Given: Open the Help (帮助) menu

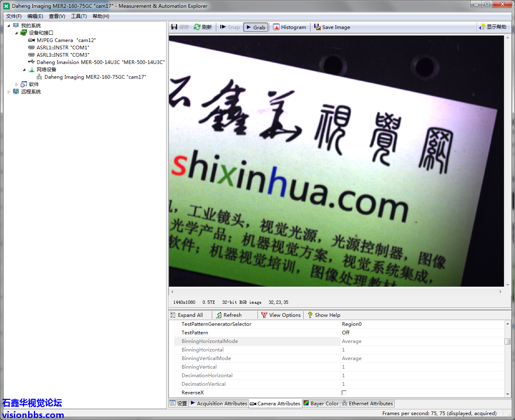Looking at the screenshot, I should (101, 16).
